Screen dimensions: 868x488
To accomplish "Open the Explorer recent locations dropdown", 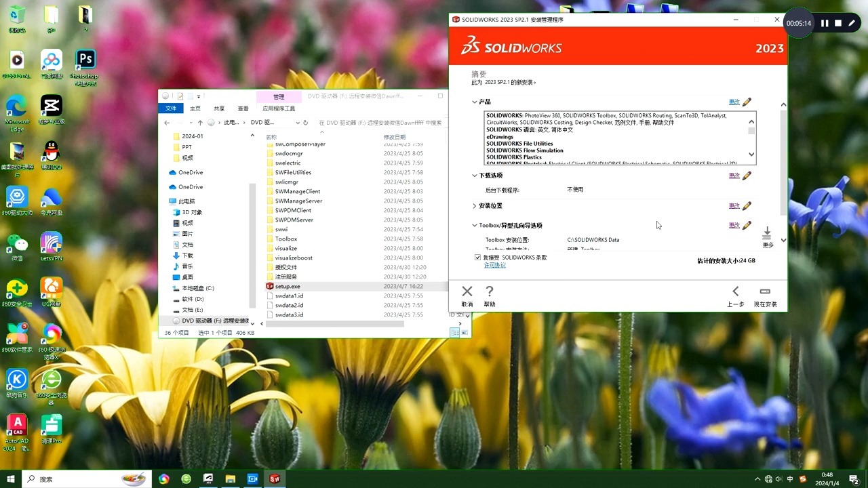I will (x=191, y=123).
